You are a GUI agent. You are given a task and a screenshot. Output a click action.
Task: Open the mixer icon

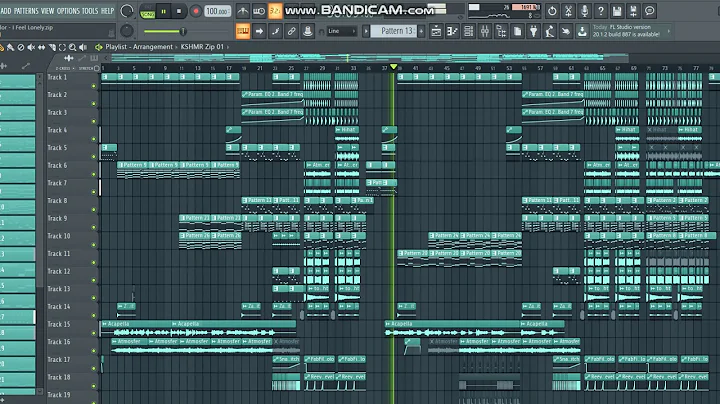tap(485, 31)
